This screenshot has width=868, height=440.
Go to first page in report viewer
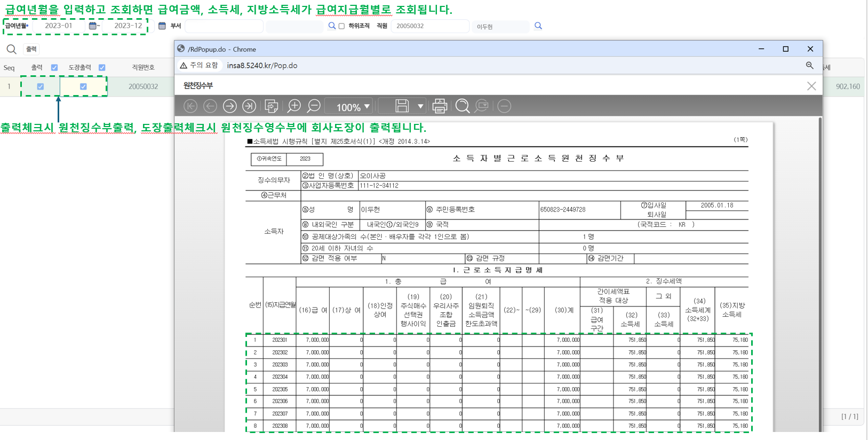pos(190,106)
